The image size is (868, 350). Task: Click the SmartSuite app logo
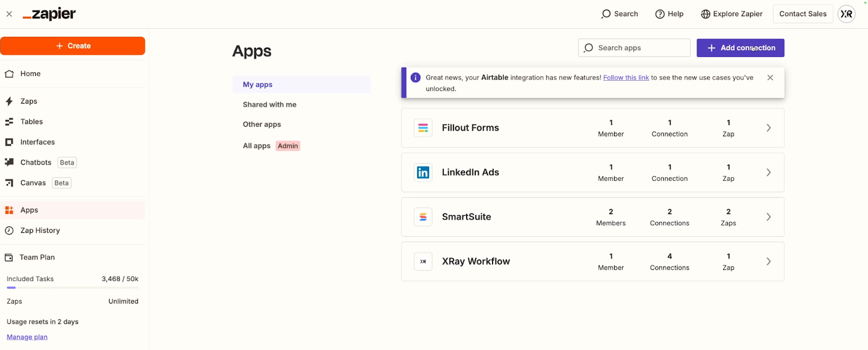coord(423,217)
